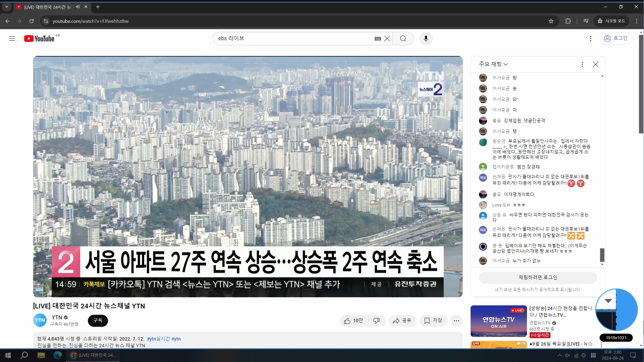This screenshot has height=362, width=644.
Task: Click the 채팅하려면 로그인 button
Action: pyautogui.click(x=538, y=278)
